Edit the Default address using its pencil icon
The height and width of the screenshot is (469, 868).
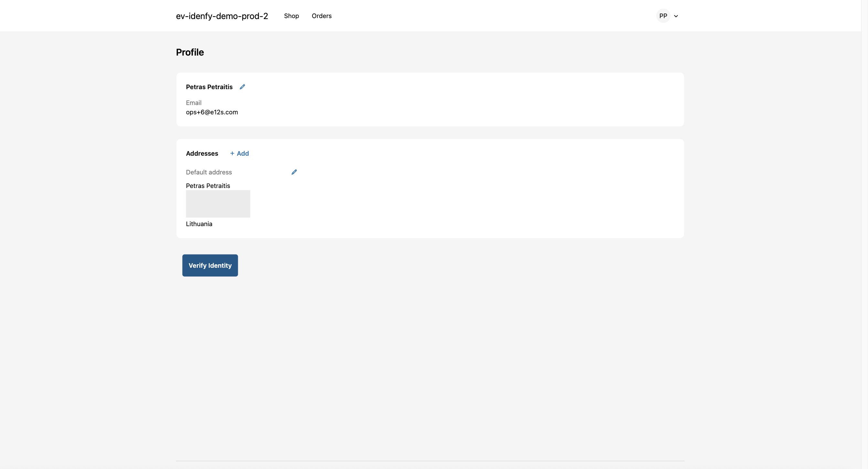click(294, 172)
